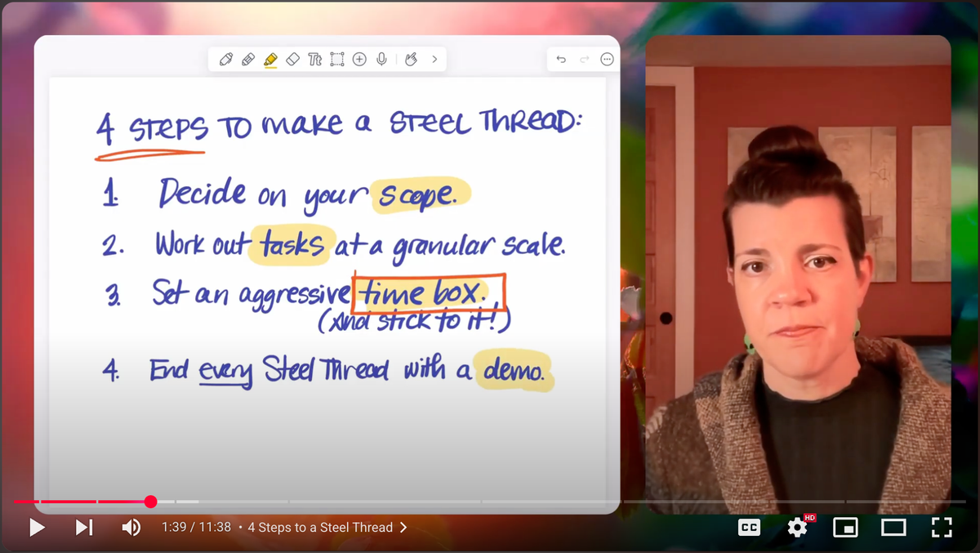Select the Pen tool
Viewport: 980px width, 553px height.
(x=226, y=59)
